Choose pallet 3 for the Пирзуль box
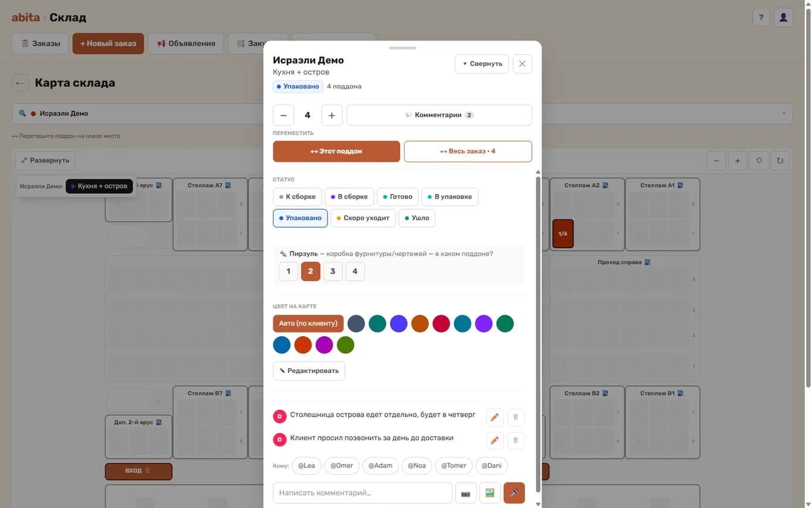Image resolution: width=812 pixels, height=508 pixels. click(333, 271)
